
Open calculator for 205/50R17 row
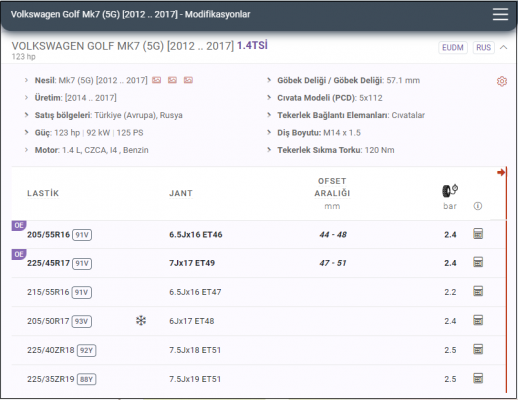click(478, 320)
